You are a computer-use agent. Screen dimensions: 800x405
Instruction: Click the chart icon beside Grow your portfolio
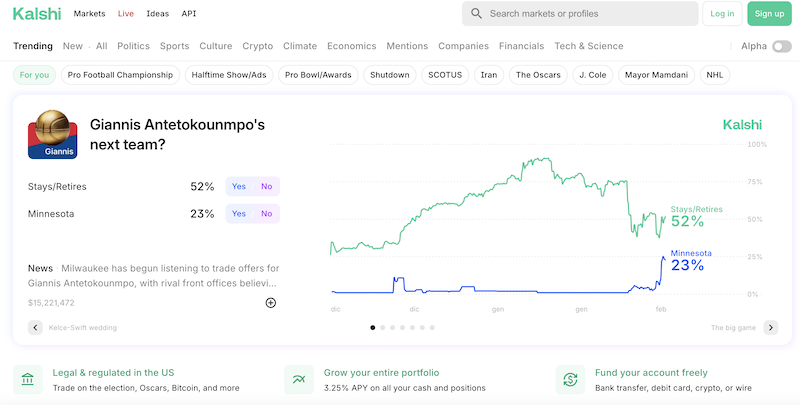pos(299,379)
